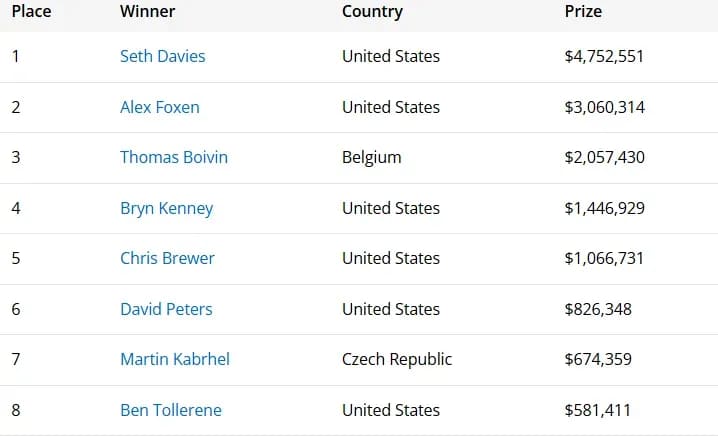The width and height of the screenshot is (718, 436).
Task: Select the Belgium country cell
Action: click(x=371, y=158)
